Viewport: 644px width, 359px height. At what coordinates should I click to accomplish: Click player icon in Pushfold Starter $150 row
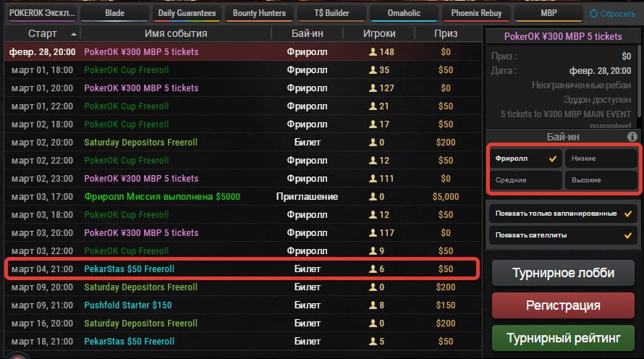click(373, 305)
